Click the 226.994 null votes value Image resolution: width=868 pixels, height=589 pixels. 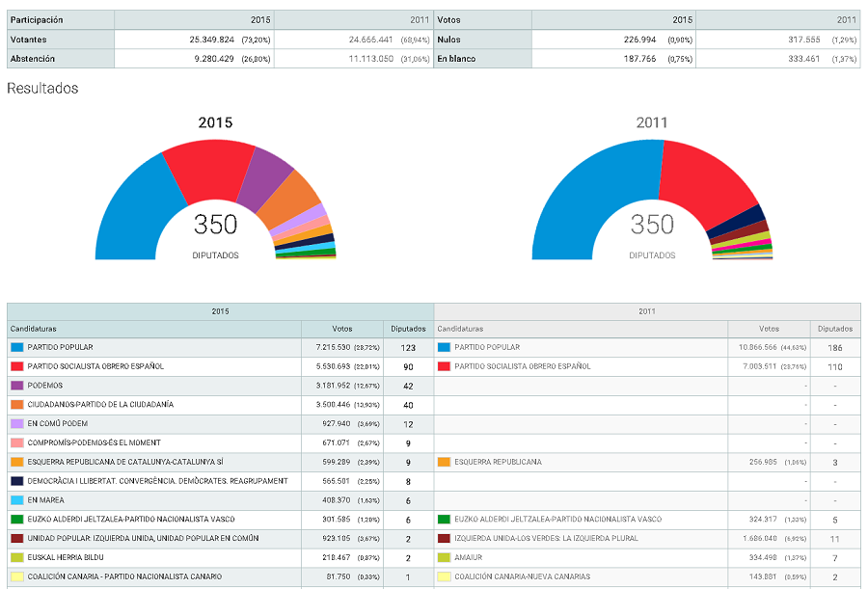click(x=639, y=40)
